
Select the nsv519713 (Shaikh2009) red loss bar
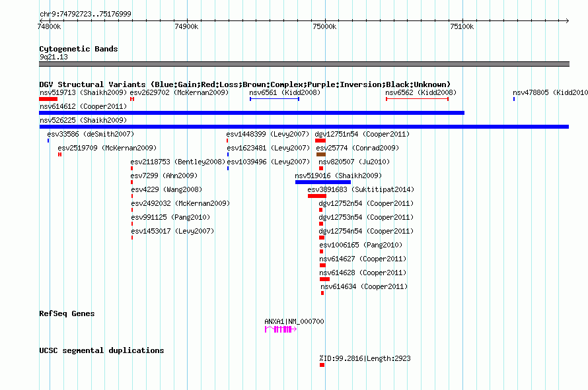[48, 99]
